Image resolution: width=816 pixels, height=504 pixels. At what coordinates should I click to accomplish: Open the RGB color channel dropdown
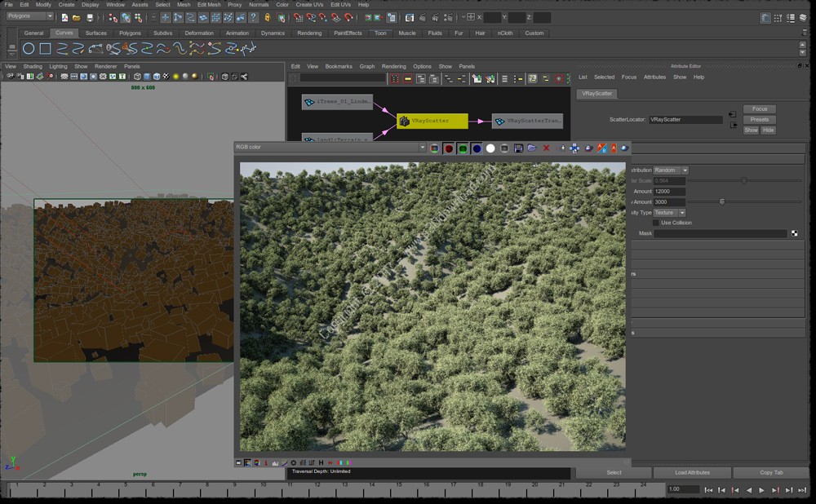tap(330, 147)
